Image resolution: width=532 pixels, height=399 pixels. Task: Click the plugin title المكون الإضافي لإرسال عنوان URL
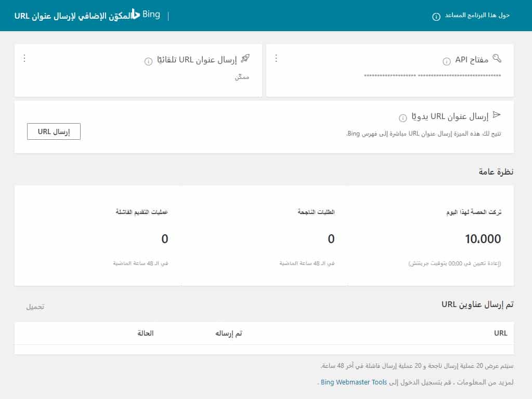point(73,16)
